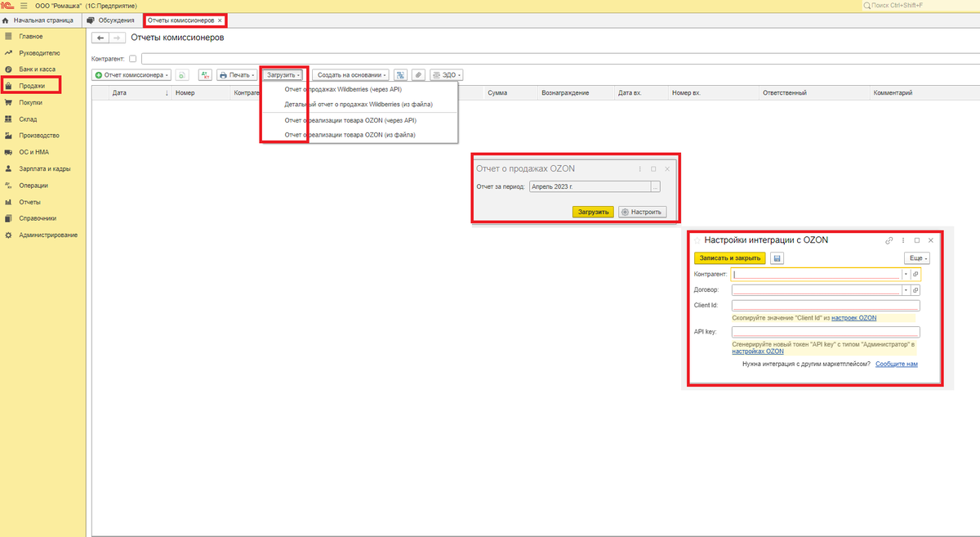
Task: Click the linked documents structure icon
Action: 401,75
